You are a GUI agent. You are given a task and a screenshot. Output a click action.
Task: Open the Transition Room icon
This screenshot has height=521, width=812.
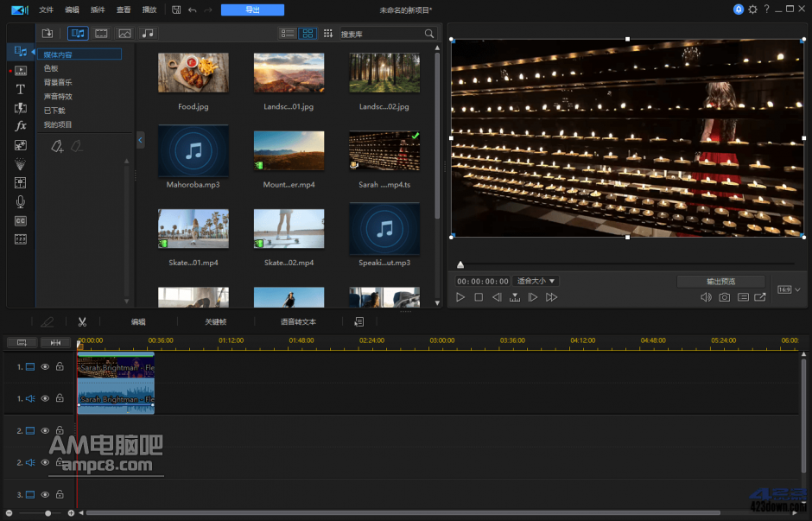[20, 108]
